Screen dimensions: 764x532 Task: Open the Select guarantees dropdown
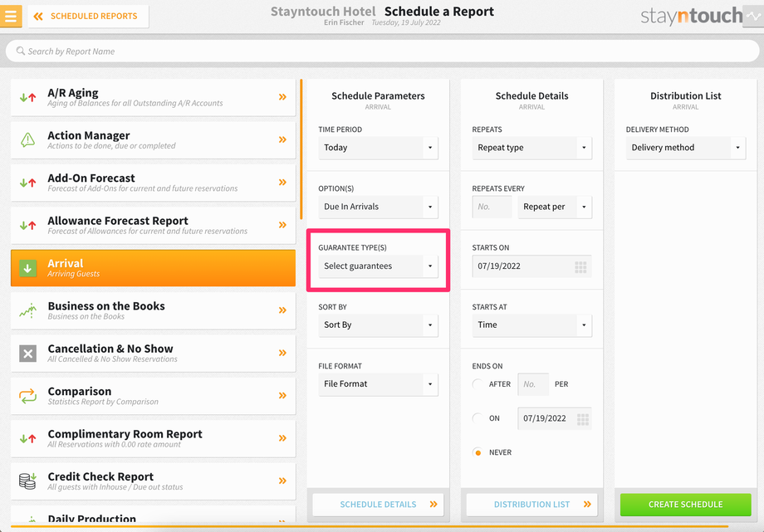(378, 266)
